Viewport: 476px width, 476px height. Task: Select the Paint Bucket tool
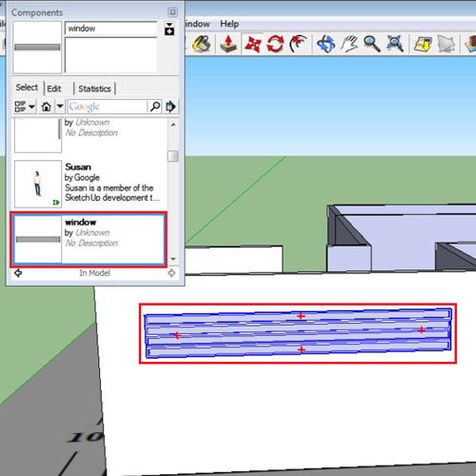click(x=202, y=43)
